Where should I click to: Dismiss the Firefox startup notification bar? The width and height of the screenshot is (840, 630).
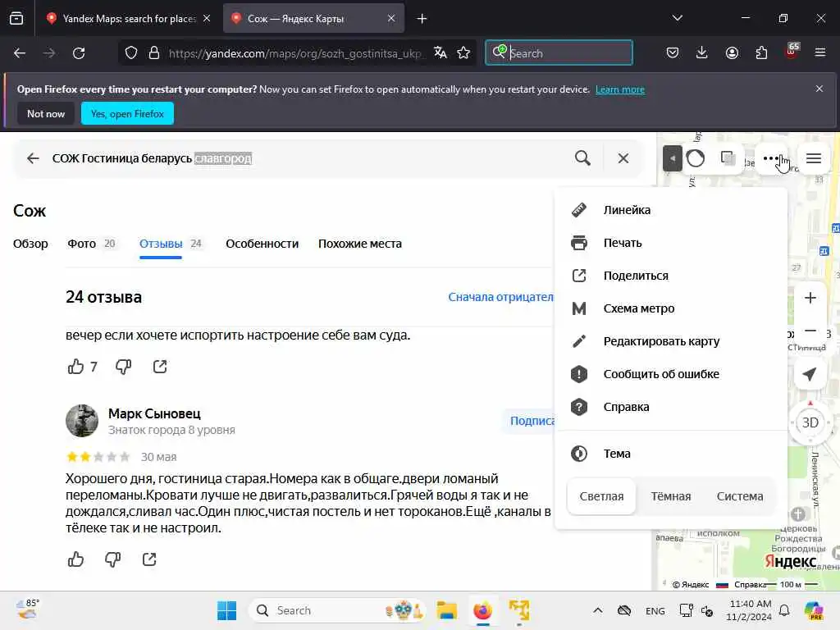click(819, 89)
